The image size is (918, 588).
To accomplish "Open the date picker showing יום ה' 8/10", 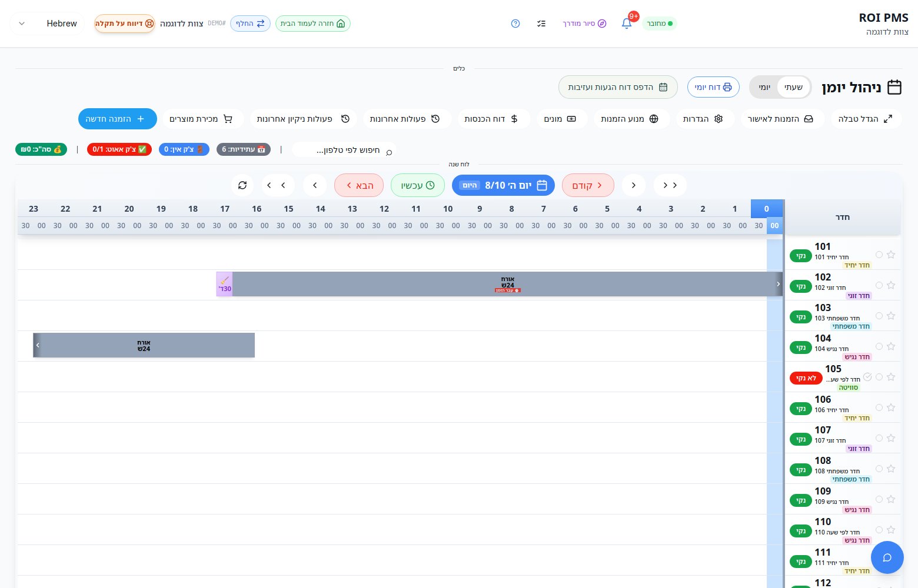I will 503,185.
